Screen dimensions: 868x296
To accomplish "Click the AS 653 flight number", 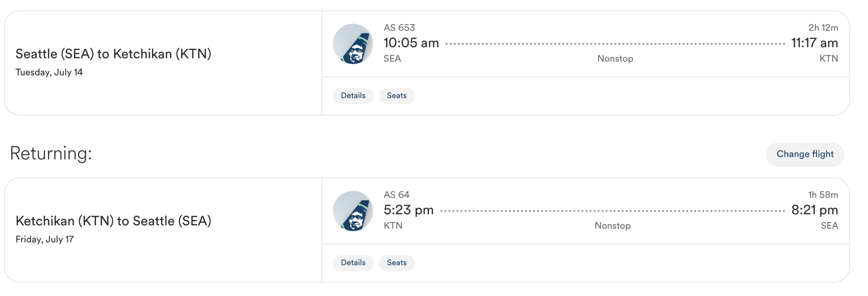I will (x=399, y=27).
